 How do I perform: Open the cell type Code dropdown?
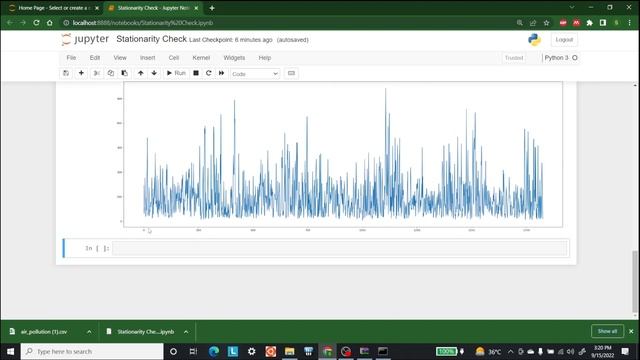pyautogui.click(x=255, y=74)
